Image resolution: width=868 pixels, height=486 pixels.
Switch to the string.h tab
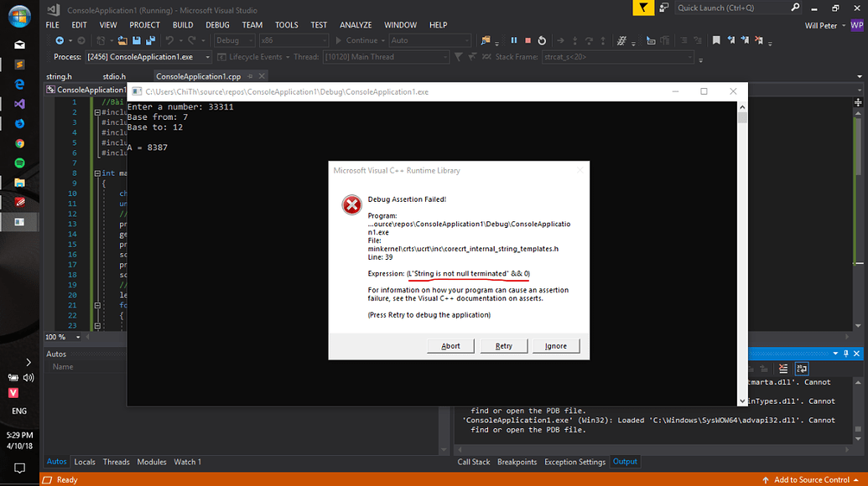60,76
